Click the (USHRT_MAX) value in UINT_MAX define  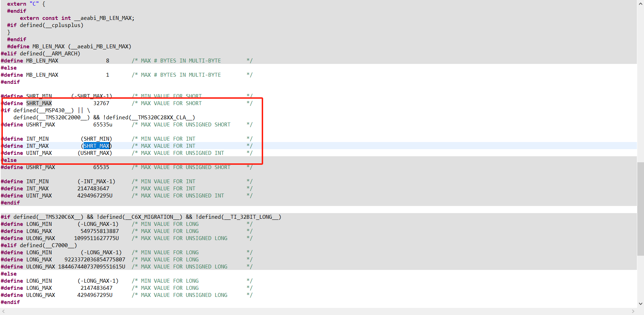(x=95, y=153)
